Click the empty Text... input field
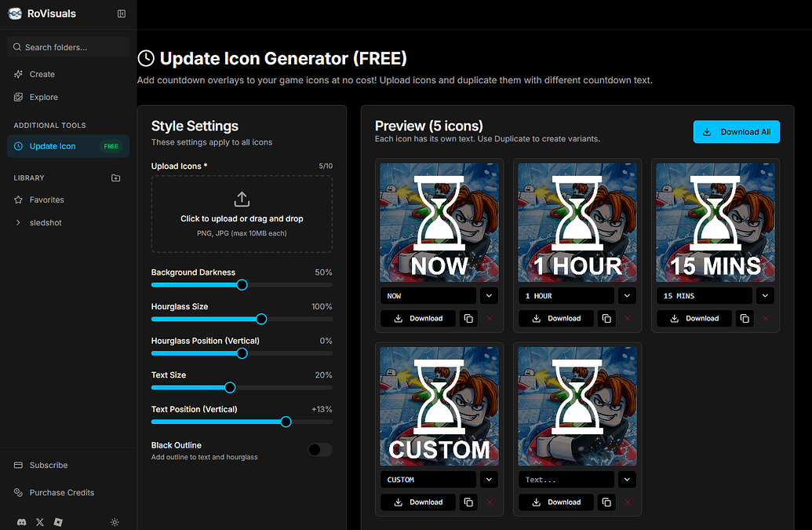This screenshot has height=530, width=812. click(x=566, y=479)
